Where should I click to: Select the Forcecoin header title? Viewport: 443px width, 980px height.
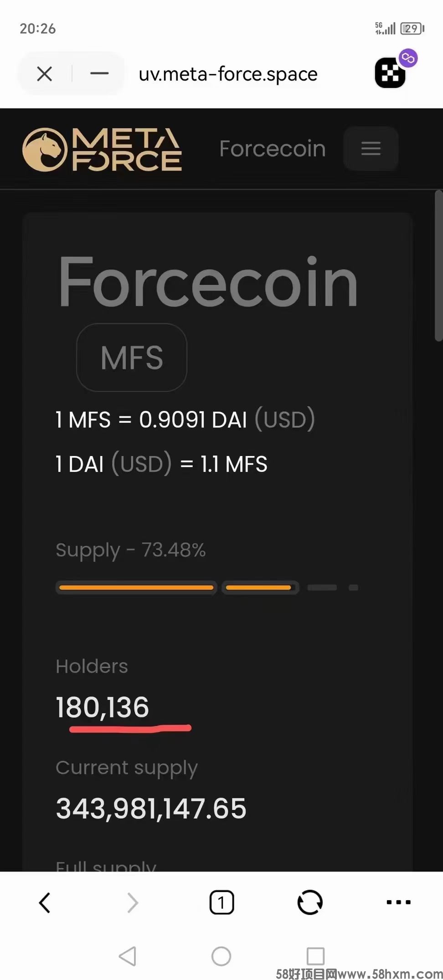[273, 149]
